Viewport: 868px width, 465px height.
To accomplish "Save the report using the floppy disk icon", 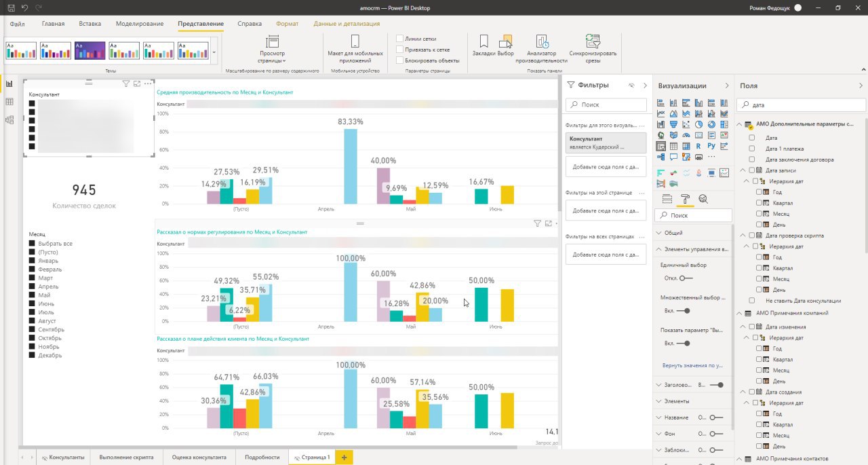I will pos(12,7).
